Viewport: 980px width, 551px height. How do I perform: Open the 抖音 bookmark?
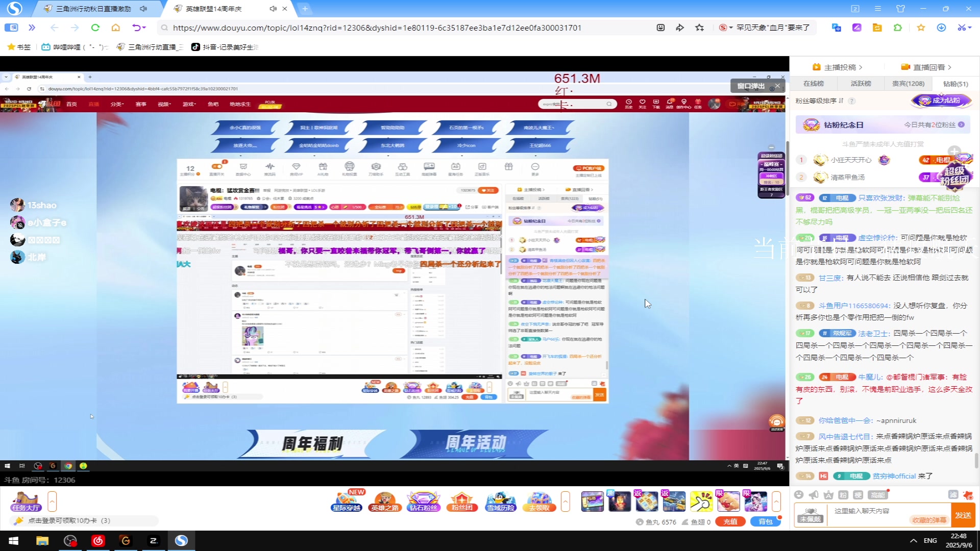(225, 47)
